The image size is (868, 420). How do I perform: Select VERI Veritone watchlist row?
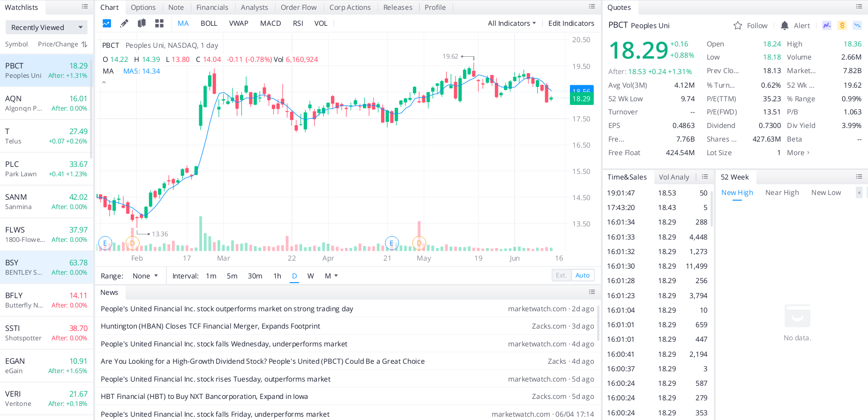tap(46, 398)
